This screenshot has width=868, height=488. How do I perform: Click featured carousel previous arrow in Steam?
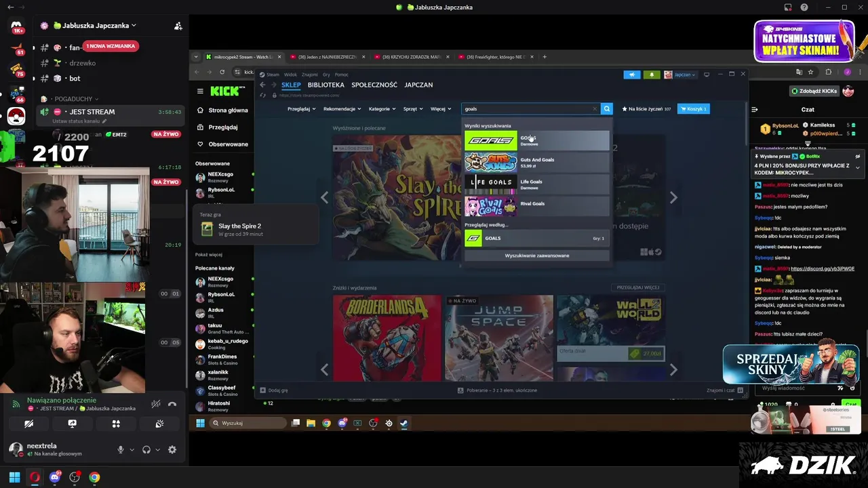coord(324,197)
